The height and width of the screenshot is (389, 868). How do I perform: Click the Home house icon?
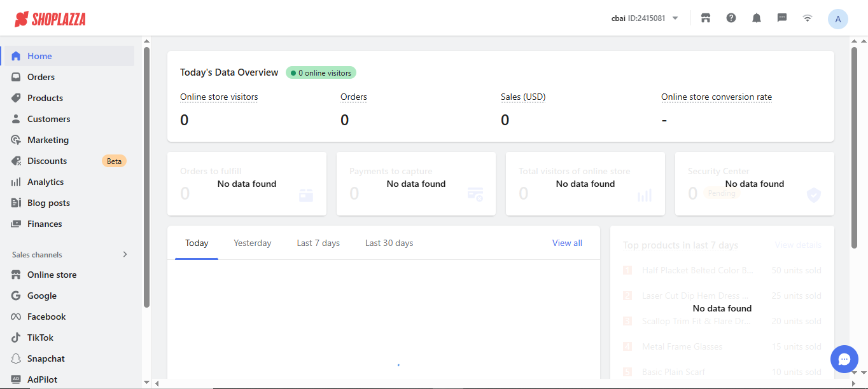(16, 56)
